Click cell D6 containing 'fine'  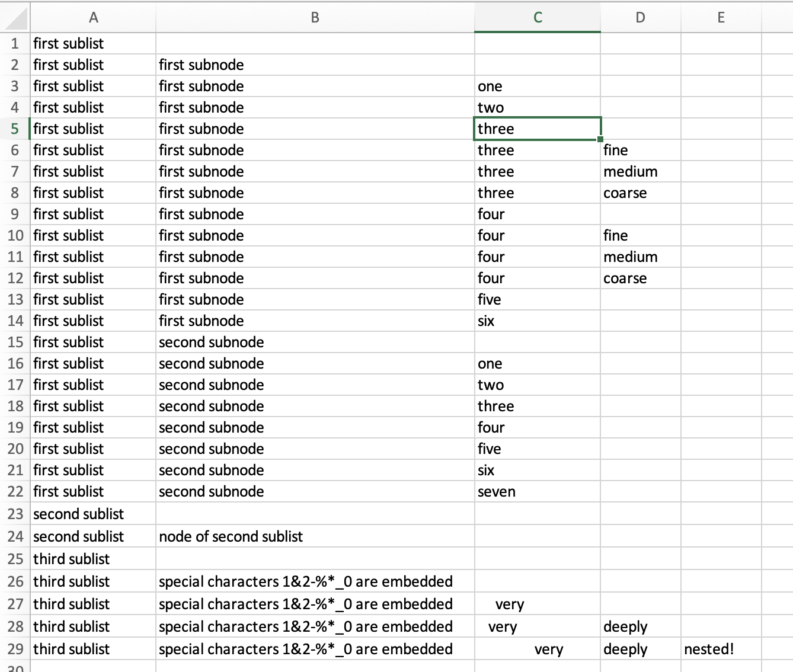pos(641,150)
